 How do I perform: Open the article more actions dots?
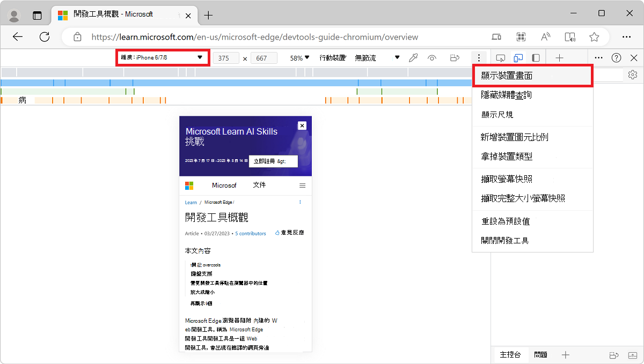point(300,202)
